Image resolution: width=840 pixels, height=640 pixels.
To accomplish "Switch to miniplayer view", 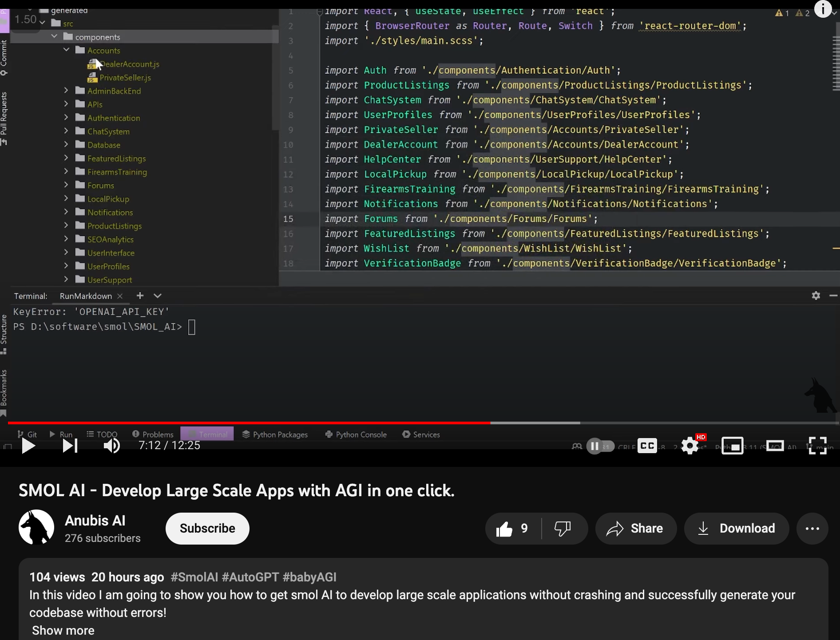I will click(x=732, y=446).
